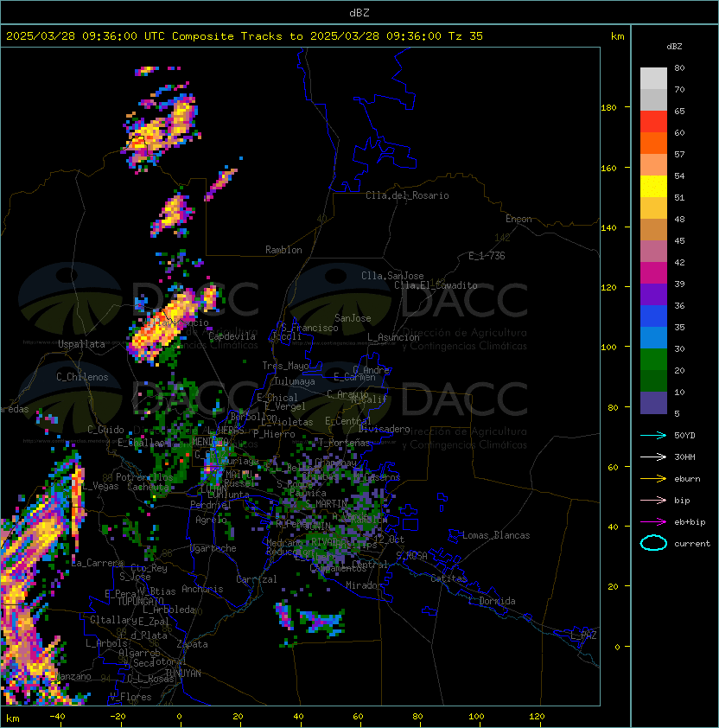This screenshot has height=728, width=719.
Task: Pick the gold 48-51 dBZ swatch
Action: coord(653,208)
